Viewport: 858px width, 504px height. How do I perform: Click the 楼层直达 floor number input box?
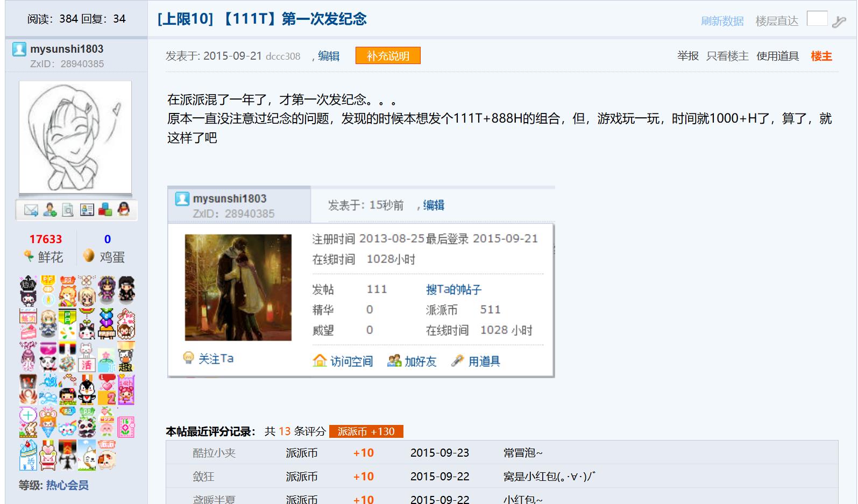(817, 19)
